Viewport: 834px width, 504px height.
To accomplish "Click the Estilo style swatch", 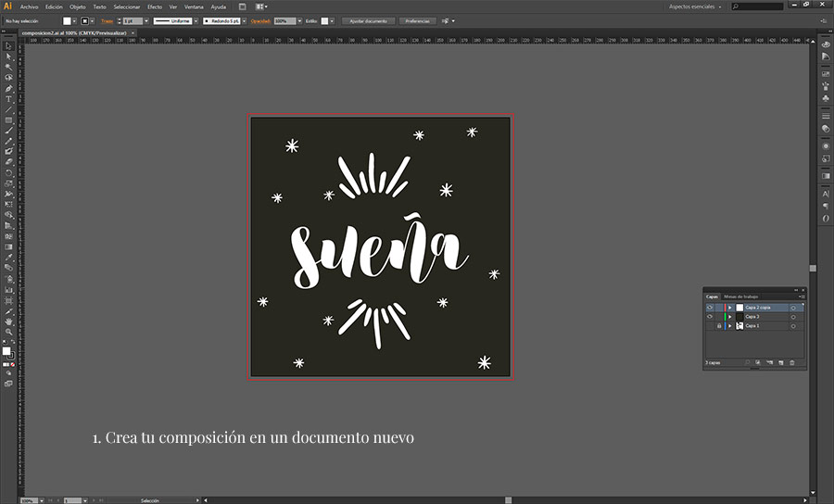I will click(x=324, y=21).
